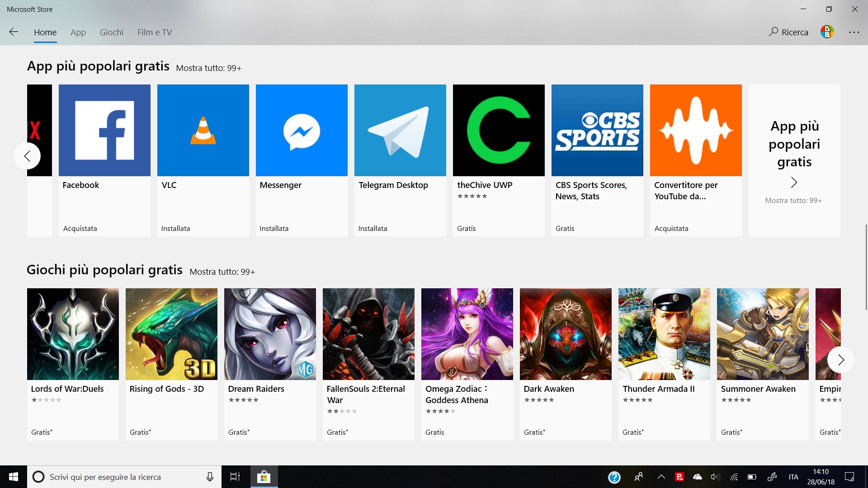Open the CBS Sports Scores app tile
This screenshot has width=868, height=488.
597,160
